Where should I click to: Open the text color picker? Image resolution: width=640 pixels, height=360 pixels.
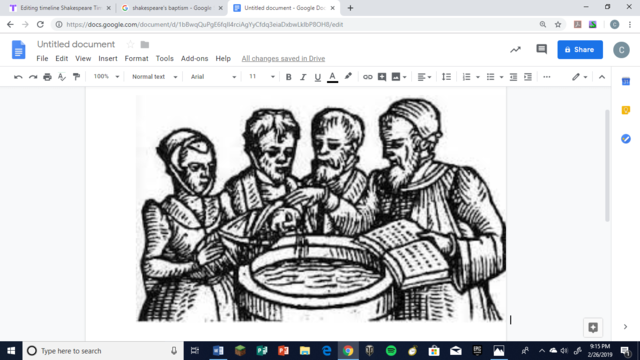(333, 77)
